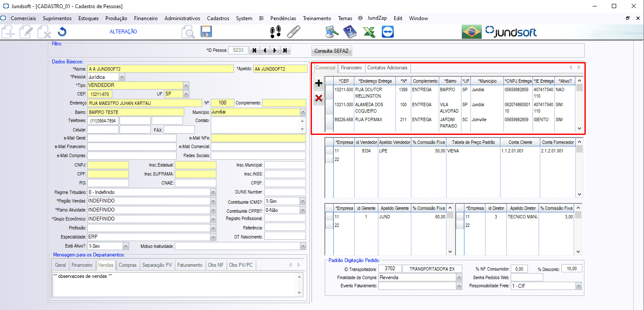This screenshot has height=310, width=644.
Task: Click message tabs right scroll arrow
Action: (x=300, y=265)
